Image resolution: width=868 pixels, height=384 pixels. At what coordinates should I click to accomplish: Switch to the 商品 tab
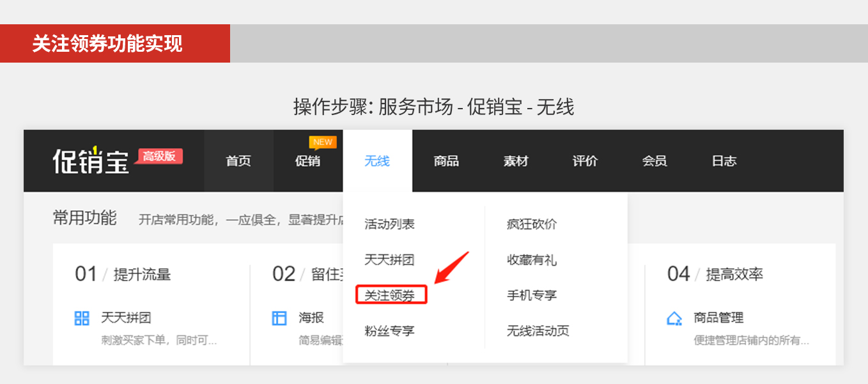446,161
